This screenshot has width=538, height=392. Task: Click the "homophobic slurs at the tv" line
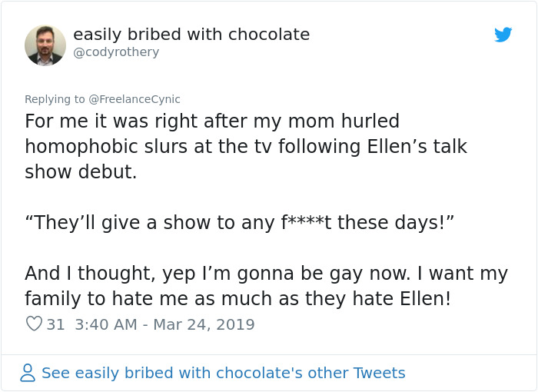point(246,147)
